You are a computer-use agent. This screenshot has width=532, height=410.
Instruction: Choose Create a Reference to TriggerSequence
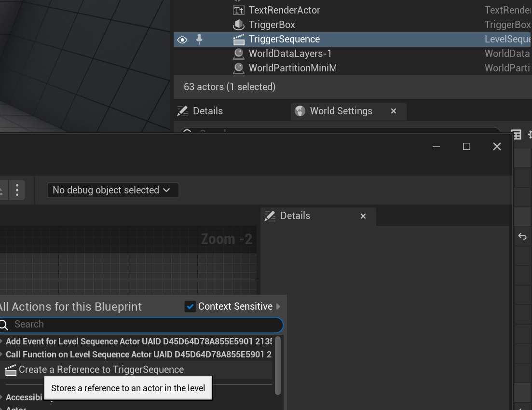click(136, 369)
